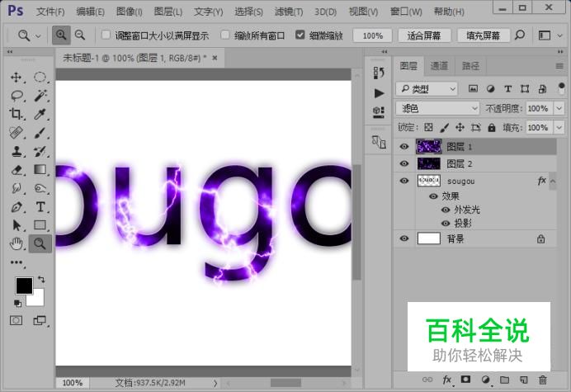Hide layer 图层 1 visibility eye
Screen dimensions: 571x392
[x=404, y=146]
